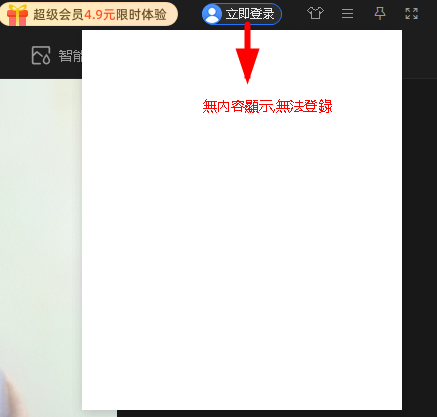Click the blue user avatar icon
The image size is (437, 417).
pos(212,14)
